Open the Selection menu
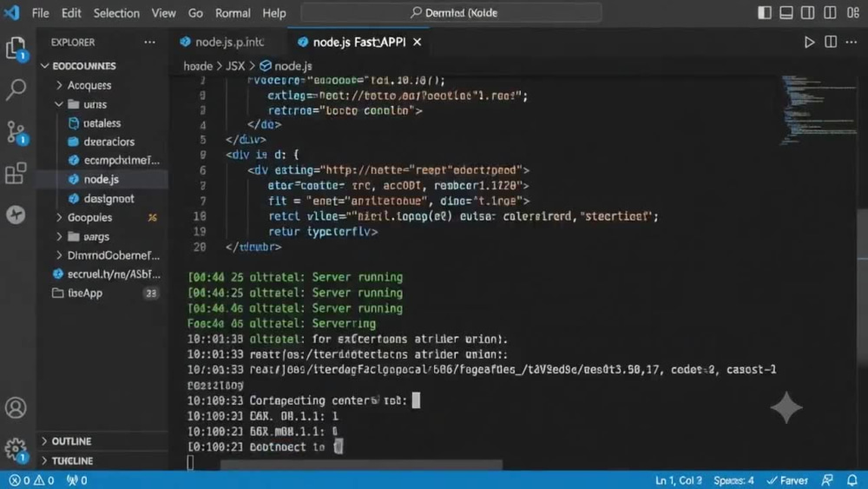 click(116, 13)
